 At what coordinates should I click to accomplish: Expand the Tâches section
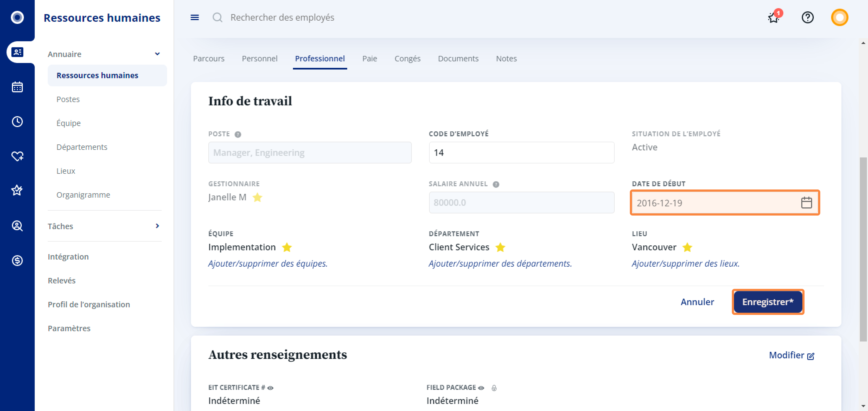click(157, 226)
